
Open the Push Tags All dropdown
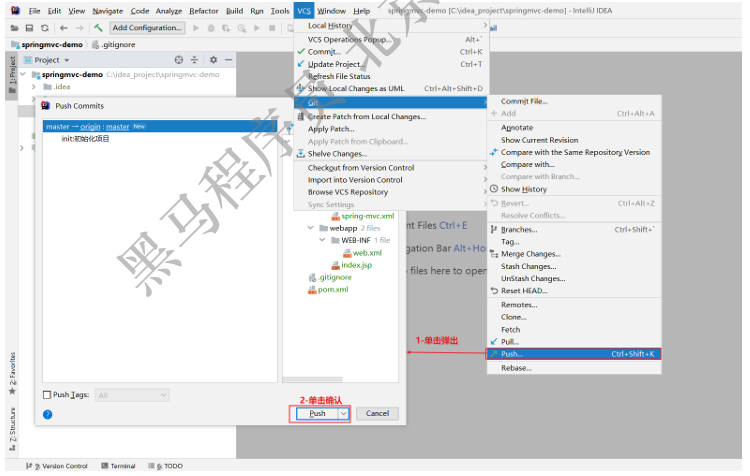pos(132,395)
